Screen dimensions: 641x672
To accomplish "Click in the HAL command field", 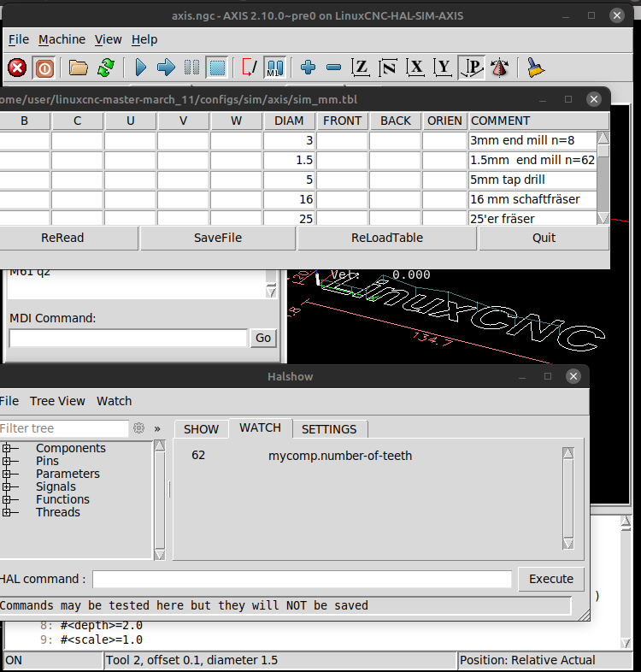I will coord(302,580).
